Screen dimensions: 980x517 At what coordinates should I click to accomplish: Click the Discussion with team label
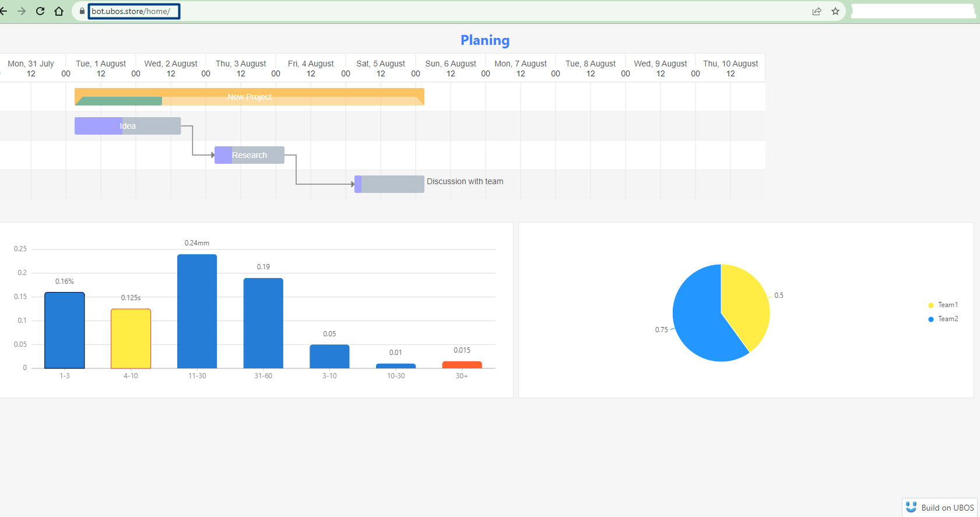(465, 181)
